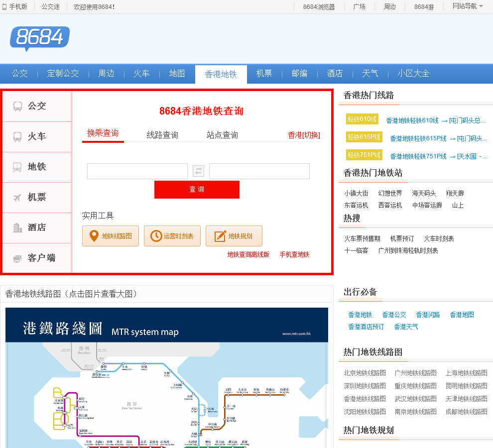Click the bus icon beside 公交 in sidebar
Screen dimensions: 493x448
pos(17,106)
